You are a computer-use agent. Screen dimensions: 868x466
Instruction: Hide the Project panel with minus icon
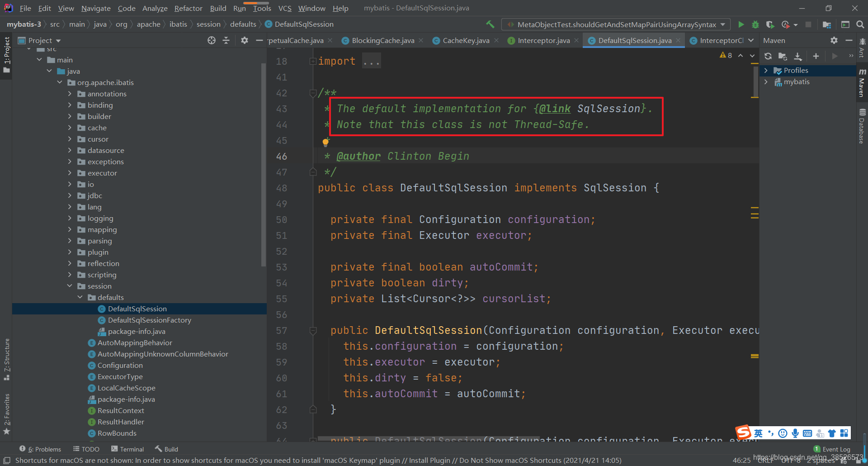[259, 40]
